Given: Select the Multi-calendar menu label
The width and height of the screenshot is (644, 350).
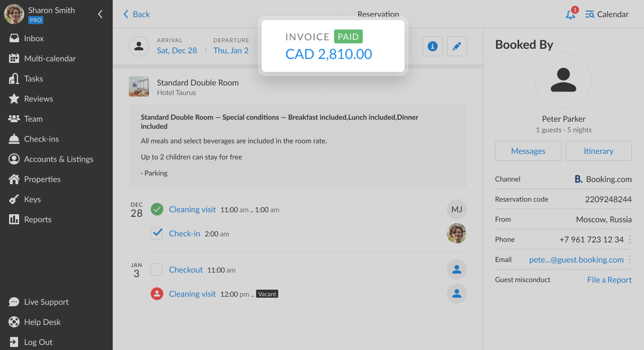Looking at the screenshot, I should (x=50, y=58).
